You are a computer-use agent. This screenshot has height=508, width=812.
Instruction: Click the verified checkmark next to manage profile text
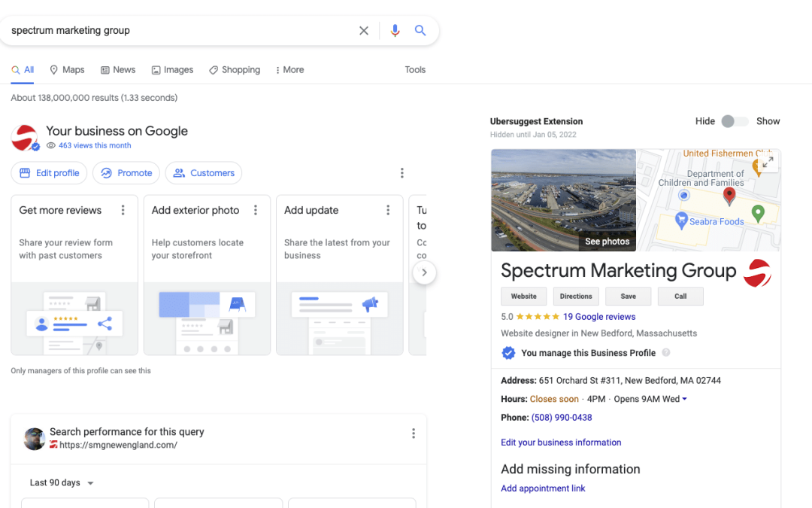tap(508, 352)
